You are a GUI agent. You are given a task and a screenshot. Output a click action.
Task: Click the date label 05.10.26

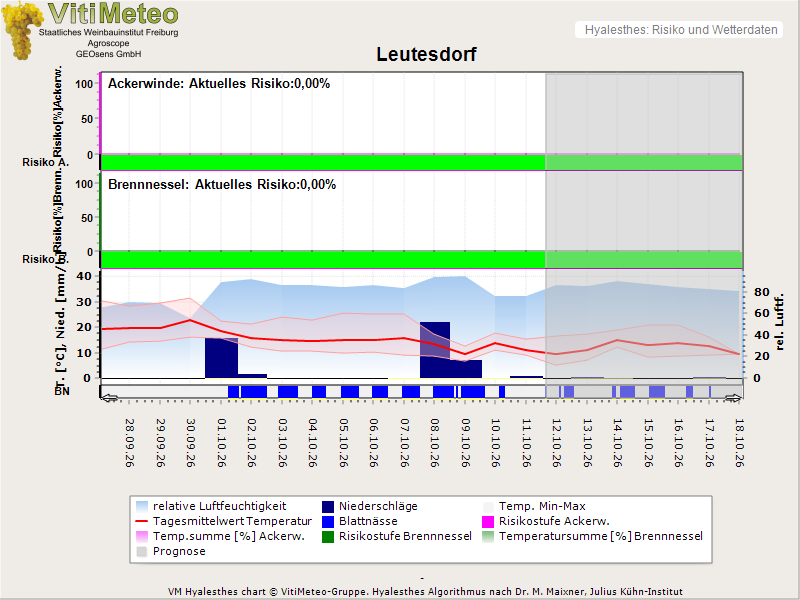pyautogui.click(x=344, y=443)
